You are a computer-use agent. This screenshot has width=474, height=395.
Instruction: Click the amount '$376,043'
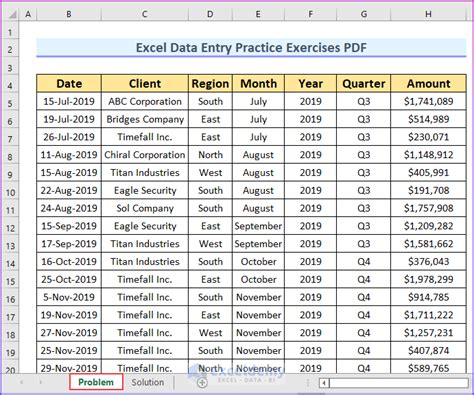pos(428,262)
